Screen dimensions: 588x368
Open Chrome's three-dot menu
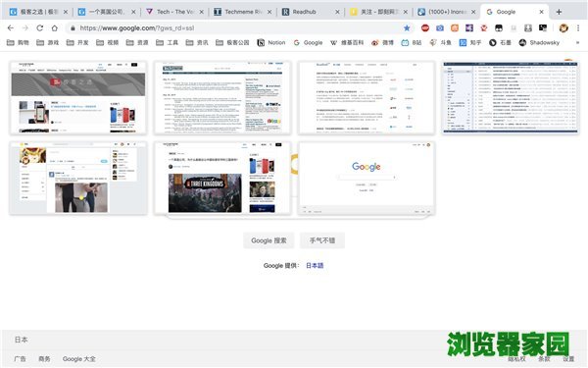pyautogui.click(x=578, y=27)
